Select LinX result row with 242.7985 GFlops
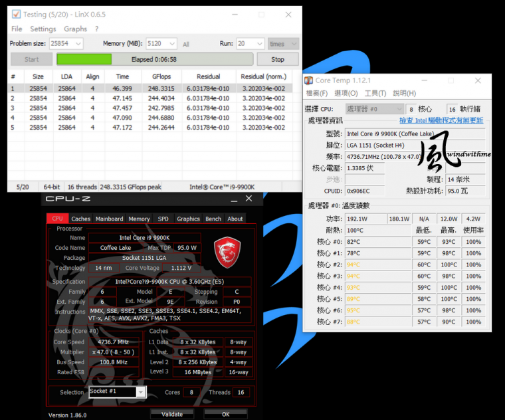 pos(150,108)
